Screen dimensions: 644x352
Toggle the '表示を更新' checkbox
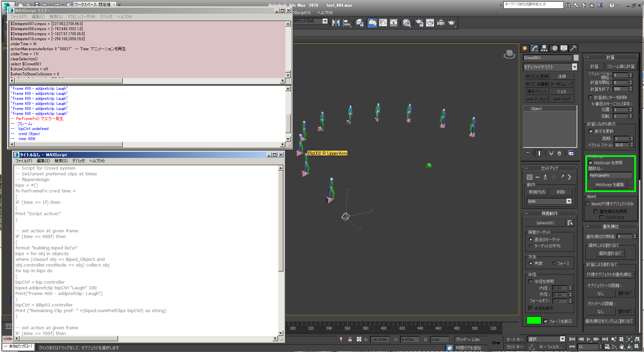point(591,131)
